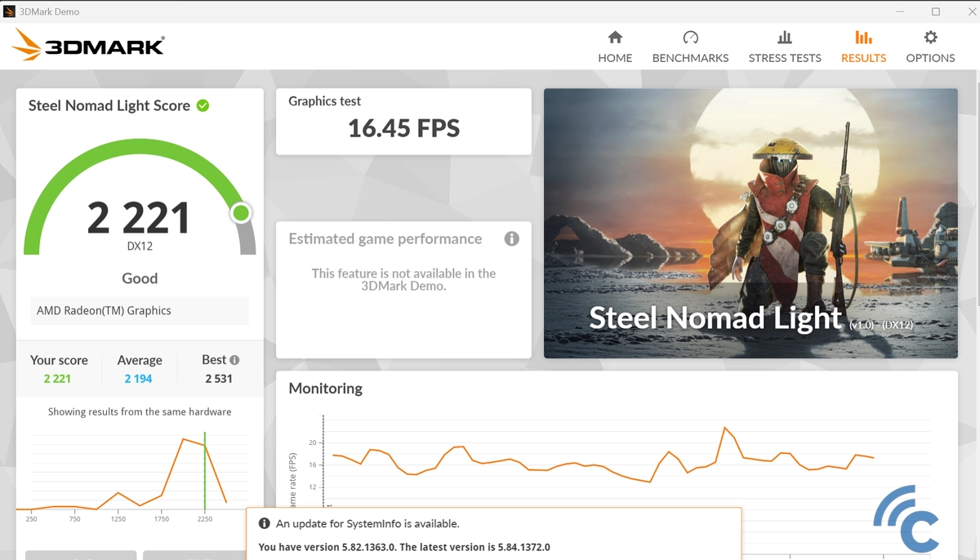The height and width of the screenshot is (560, 980).
Task: Click the DX12 label under the score
Action: pyautogui.click(x=140, y=246)
